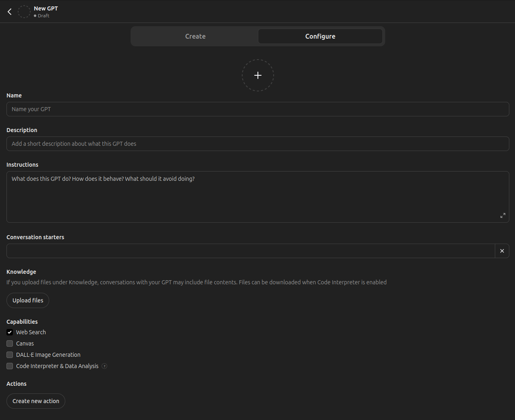The width and height of the screenshot is (515, 420).
Task: Open Code Interpreter help question mark
Action: click(x=104, y=366)
